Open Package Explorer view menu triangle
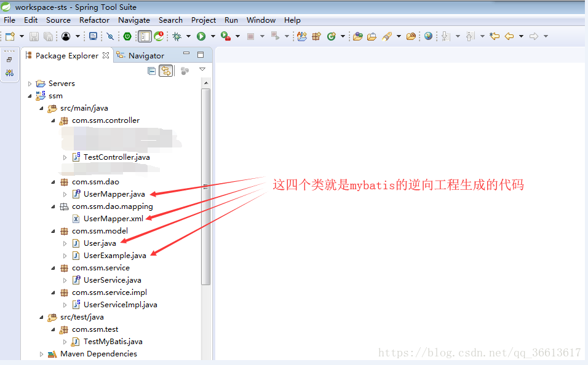The image size is (588, 365). tap(202, 69)
